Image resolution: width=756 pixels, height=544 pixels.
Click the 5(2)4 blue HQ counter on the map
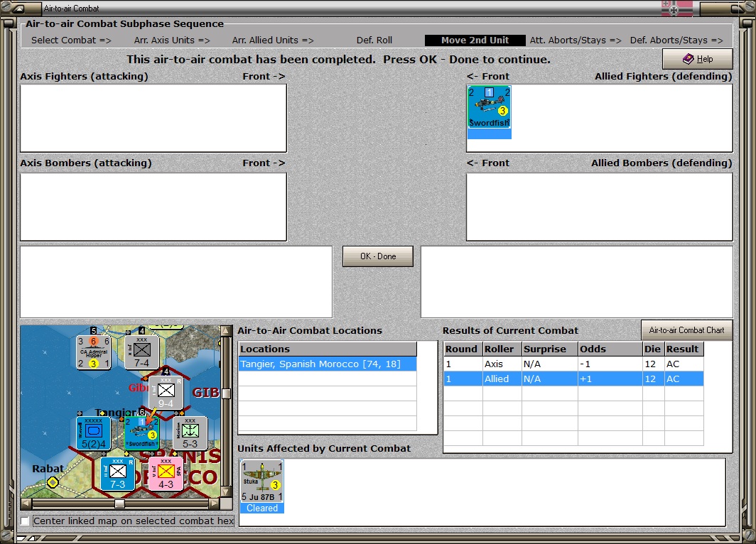tap(94, 433)
